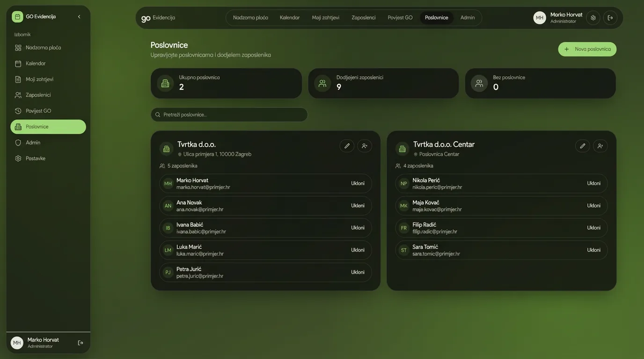Viewport: 644px width, 359px height.
Task: Select Poslovnice in the sidebar
Action: click(48, 127)
